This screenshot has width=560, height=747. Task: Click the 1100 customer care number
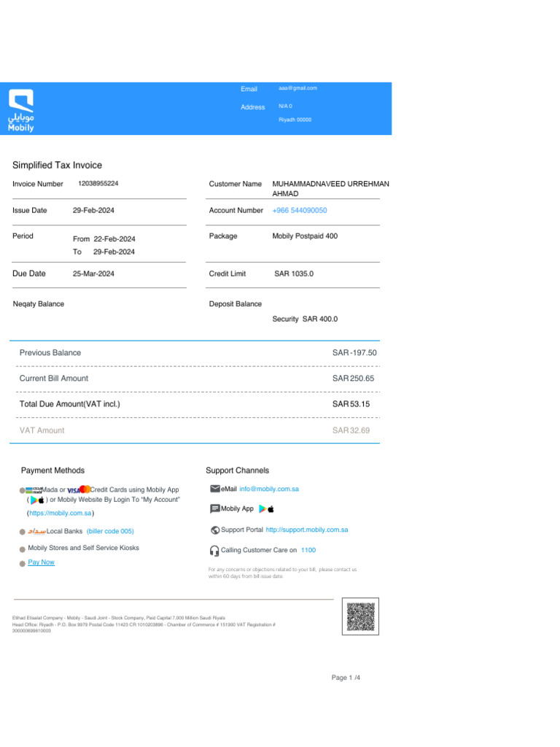(x=308, y=550)
